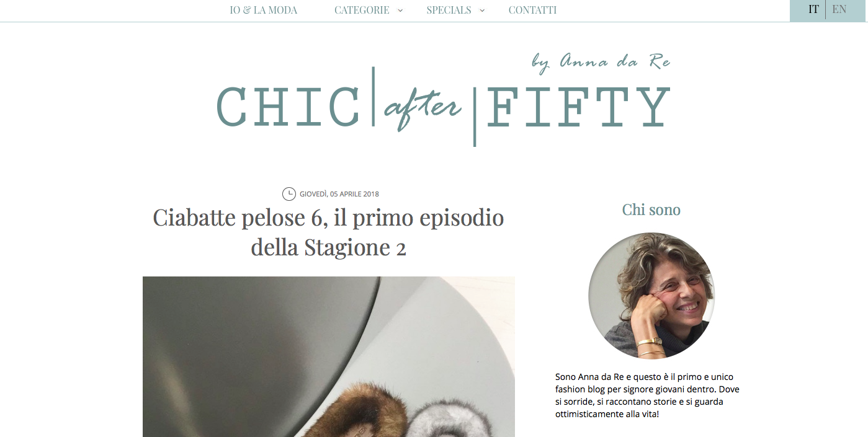
Task: Expand the CATEGORIE dropdown chevron
Action: click(x=400, y=11)
